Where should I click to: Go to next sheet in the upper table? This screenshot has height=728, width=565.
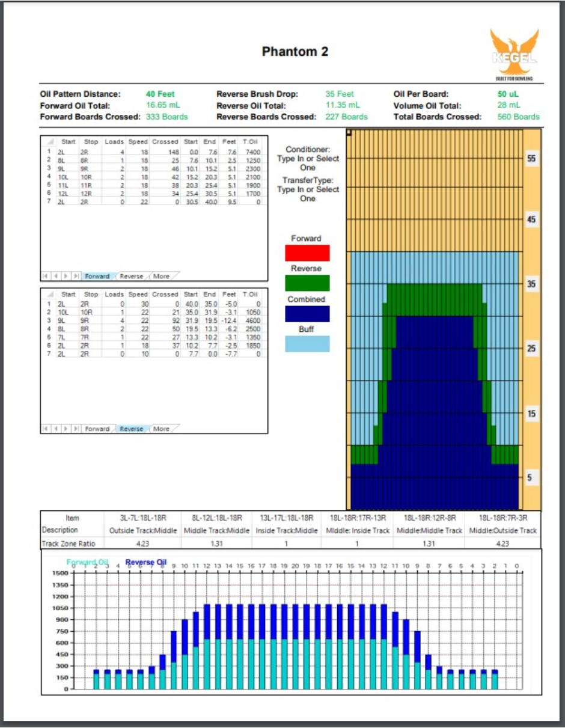(66, 277)
